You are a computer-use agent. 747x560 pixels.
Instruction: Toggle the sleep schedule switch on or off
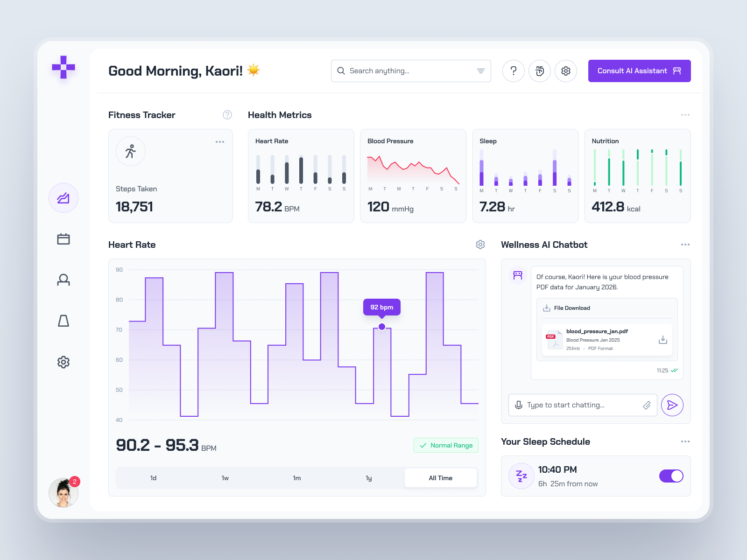pos(671,476)
